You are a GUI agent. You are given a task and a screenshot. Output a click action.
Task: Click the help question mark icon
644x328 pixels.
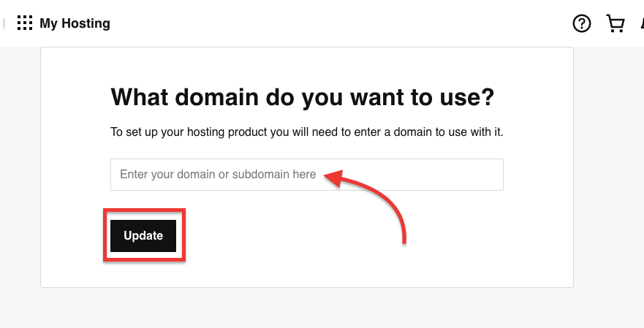coord(581,23)
